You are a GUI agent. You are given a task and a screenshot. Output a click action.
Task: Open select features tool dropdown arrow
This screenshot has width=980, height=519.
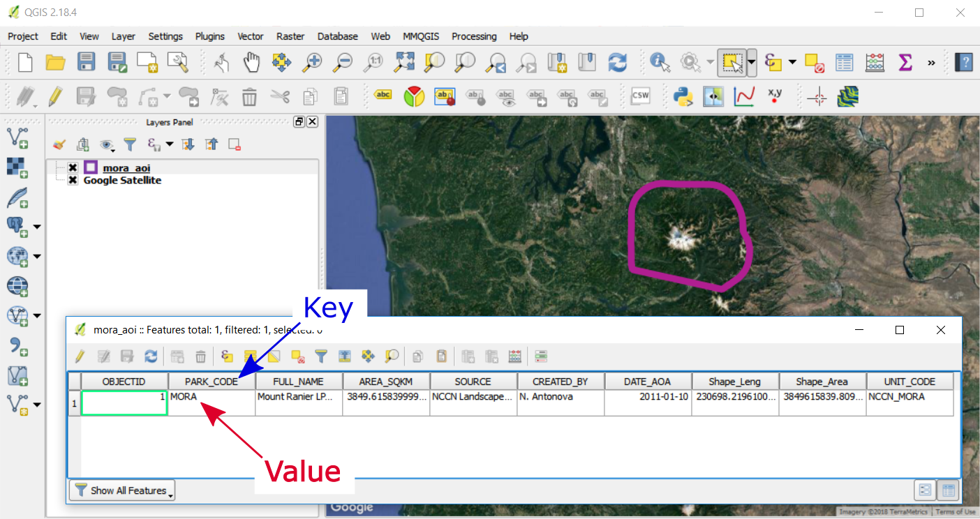751,62
